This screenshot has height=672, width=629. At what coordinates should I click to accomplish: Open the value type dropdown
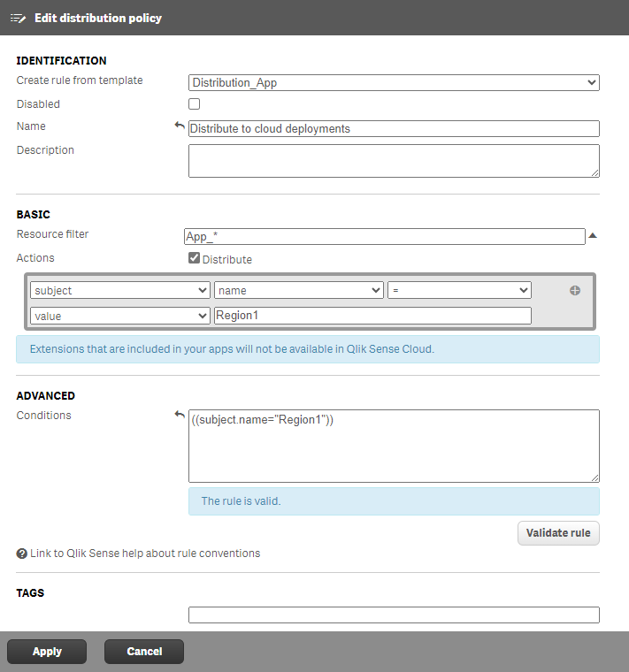tap(119, 316)
